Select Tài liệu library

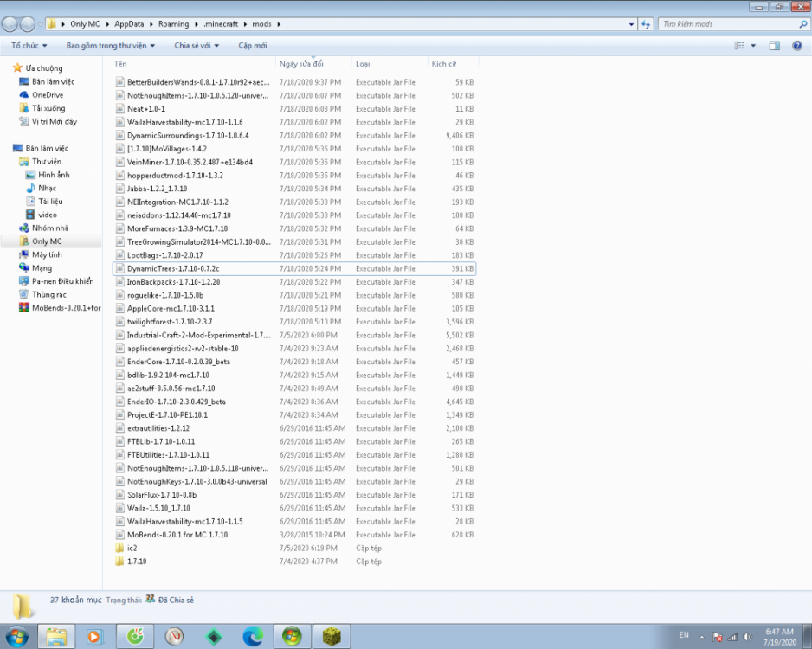(50, 202)
